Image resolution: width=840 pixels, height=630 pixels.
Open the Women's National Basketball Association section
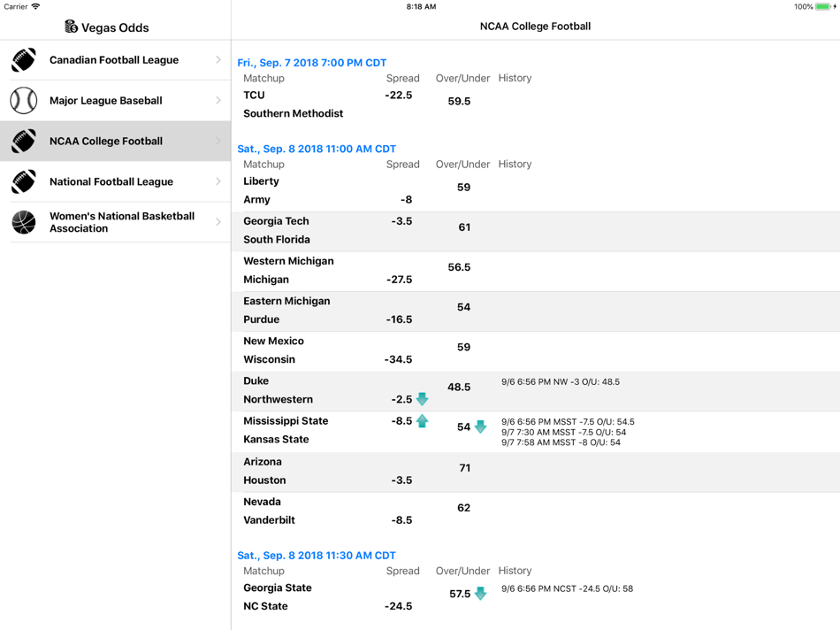tap(115, 222)
